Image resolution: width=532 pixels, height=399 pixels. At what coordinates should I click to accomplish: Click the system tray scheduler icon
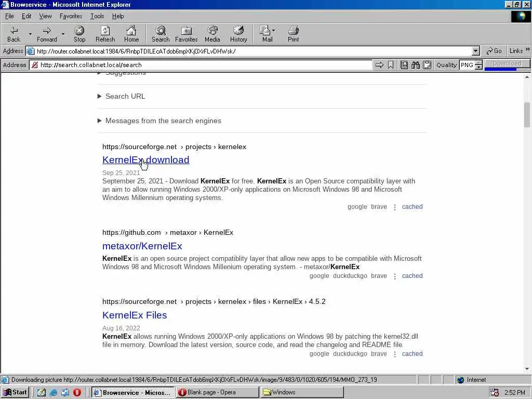pos(495,393)
